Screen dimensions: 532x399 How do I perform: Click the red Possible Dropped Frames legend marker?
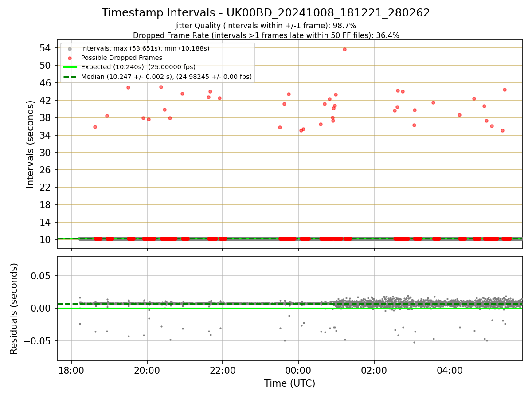70,58
